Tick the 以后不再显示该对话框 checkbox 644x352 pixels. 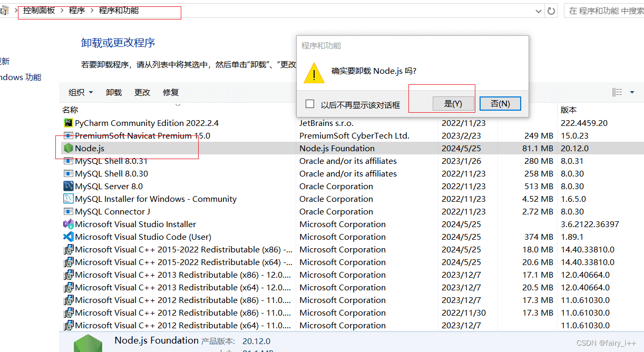tap(310, 104)
